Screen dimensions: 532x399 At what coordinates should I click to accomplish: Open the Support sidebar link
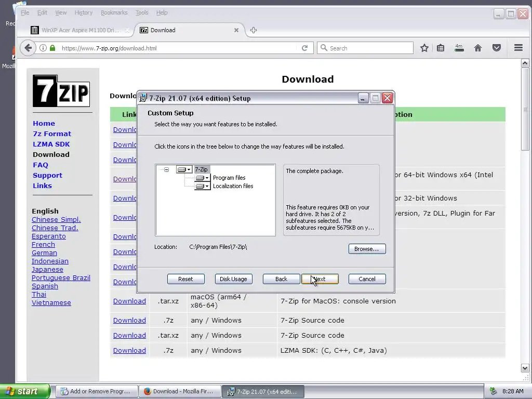47,176
